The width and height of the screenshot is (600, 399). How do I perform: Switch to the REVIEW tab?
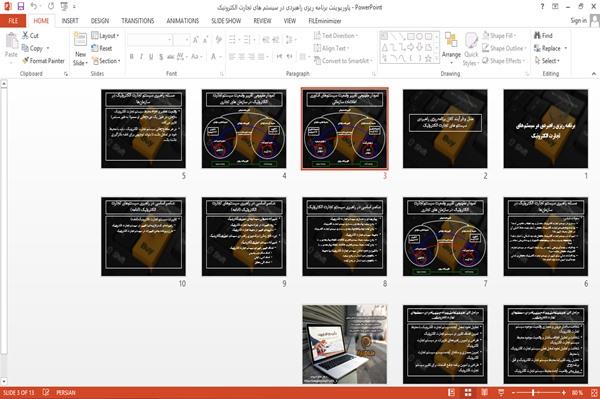[x=262, y=21]
